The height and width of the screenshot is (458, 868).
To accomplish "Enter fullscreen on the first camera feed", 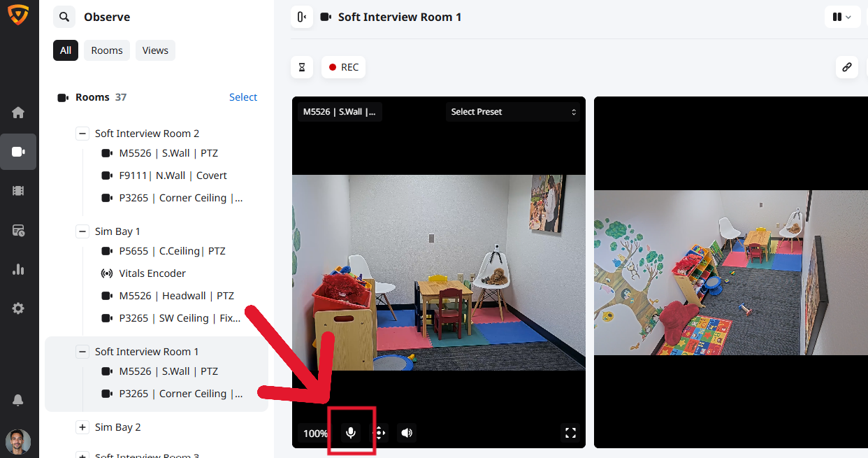I will pos(570,433).
